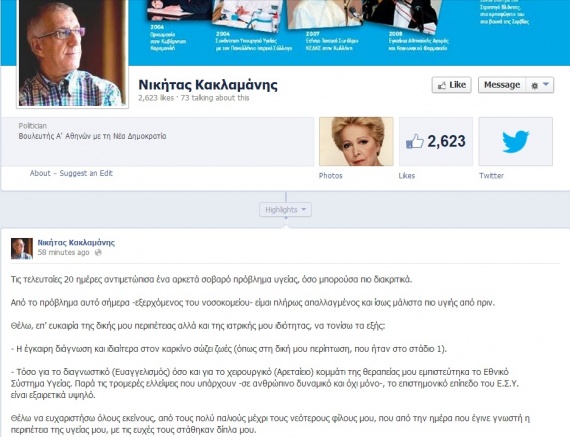Image resolution: width=570 pixels, height=437 pixels.
Task: Click post author name Νικήτας Κακλαμάνης
Action: pos(76,242)
